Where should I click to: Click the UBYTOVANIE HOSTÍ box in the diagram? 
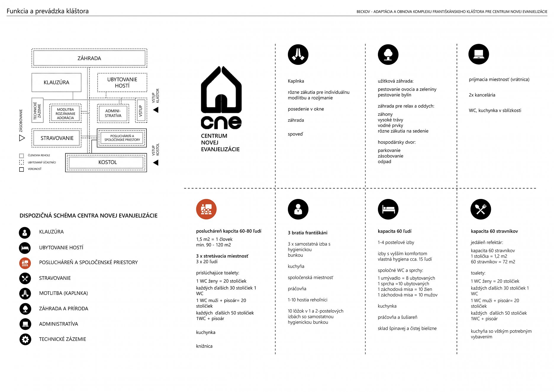(122, 83)
